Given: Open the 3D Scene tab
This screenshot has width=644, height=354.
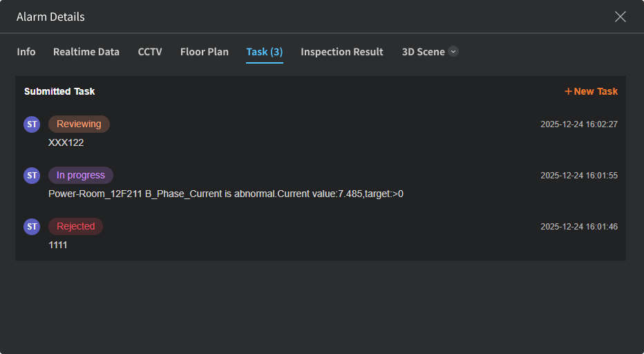Looking at the screenshot, I should tap(424, 52).
